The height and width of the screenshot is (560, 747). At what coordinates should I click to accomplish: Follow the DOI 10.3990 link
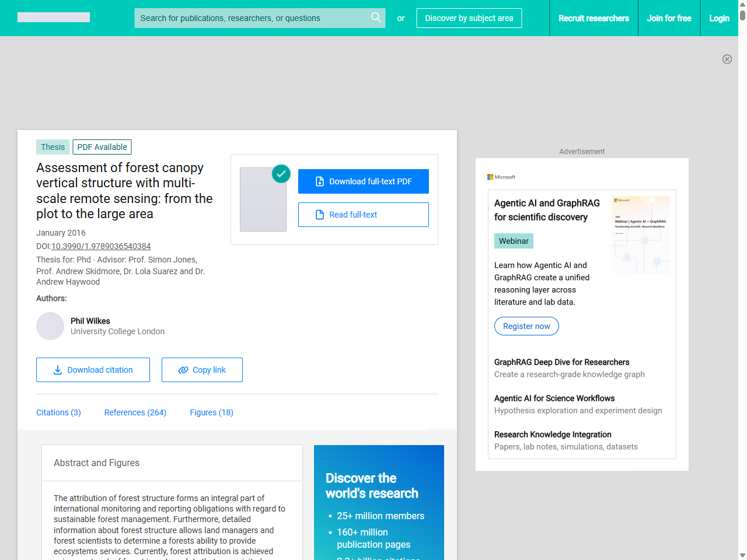[x=101, y=246]
